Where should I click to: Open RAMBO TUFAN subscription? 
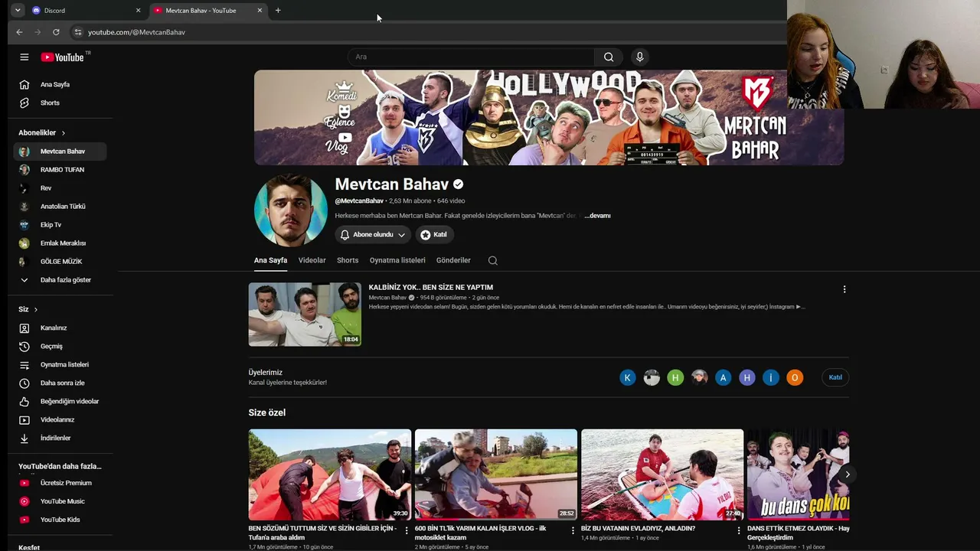pyautogui.click(x=60, y=170)
